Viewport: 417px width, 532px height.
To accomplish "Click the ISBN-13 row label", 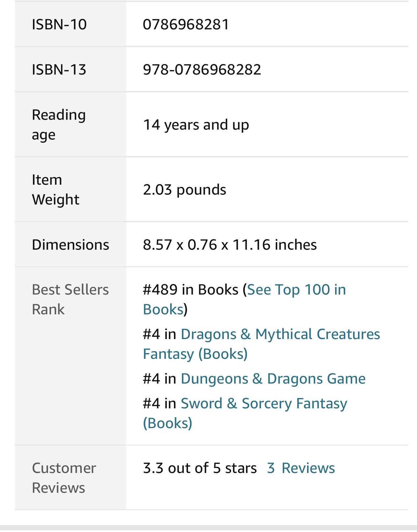I will pos(59,70).
